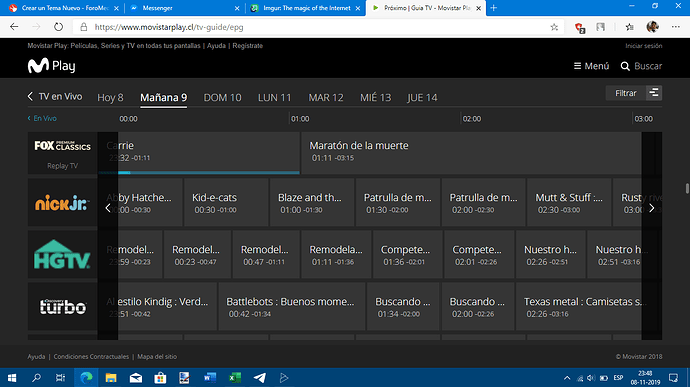Screen dimensions: 690x387
Task: Follow the Iniciar sesión link
Action: pyautogui.click(x=643, y=46)
